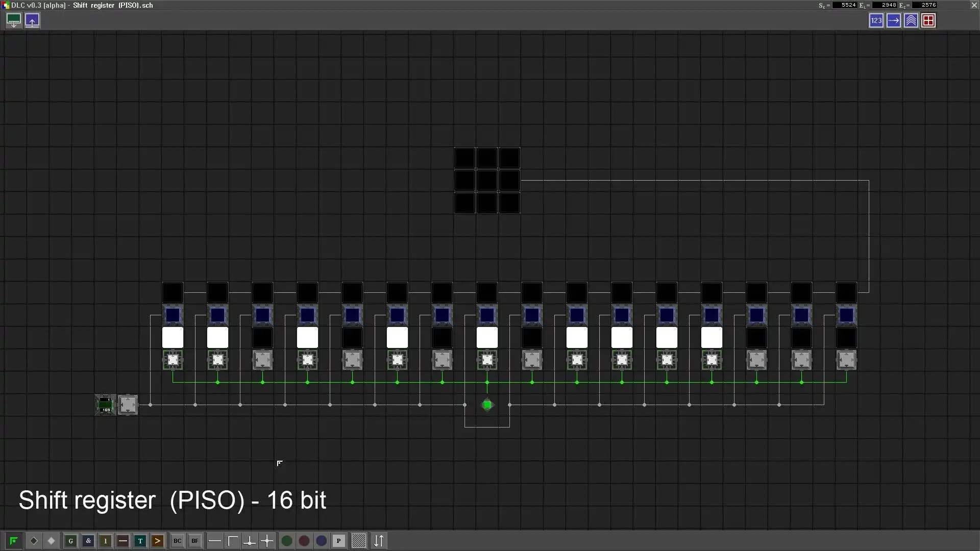Pick the corner wire tool
Image resolution: width=980 pixels, height=551 pixels.
233,541
